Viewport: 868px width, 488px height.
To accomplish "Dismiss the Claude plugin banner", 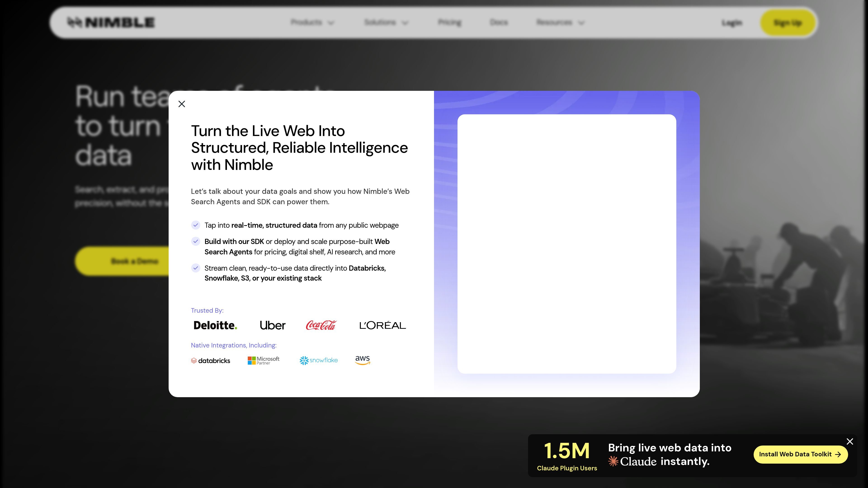I will tap(850, 441).
